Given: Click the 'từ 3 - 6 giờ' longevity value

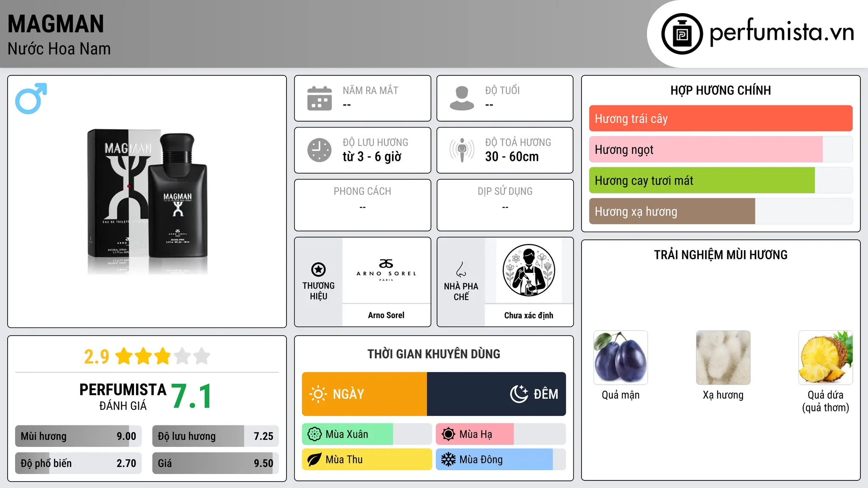Looking at the screenshot, I should pyautogui.click(x=372, y=157).
